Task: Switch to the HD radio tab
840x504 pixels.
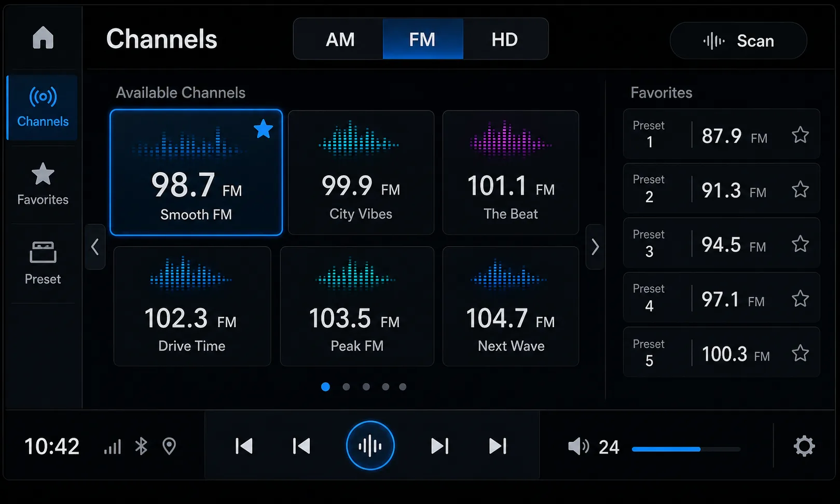Action: click(505, 39)
